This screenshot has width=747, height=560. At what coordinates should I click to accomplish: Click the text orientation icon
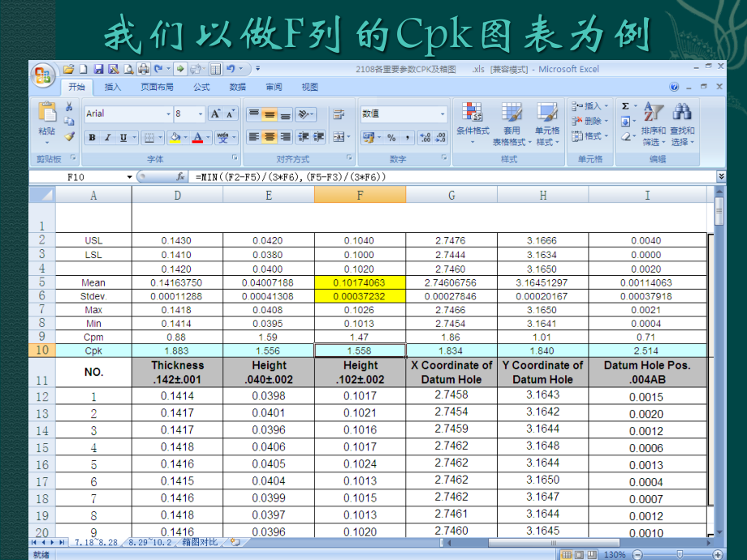(x=304, y=114)
